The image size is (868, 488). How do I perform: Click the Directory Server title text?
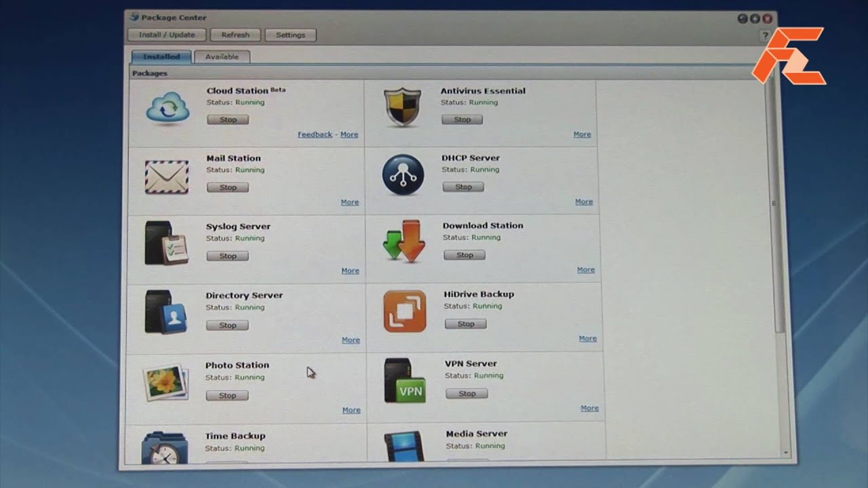click(244, 296)
